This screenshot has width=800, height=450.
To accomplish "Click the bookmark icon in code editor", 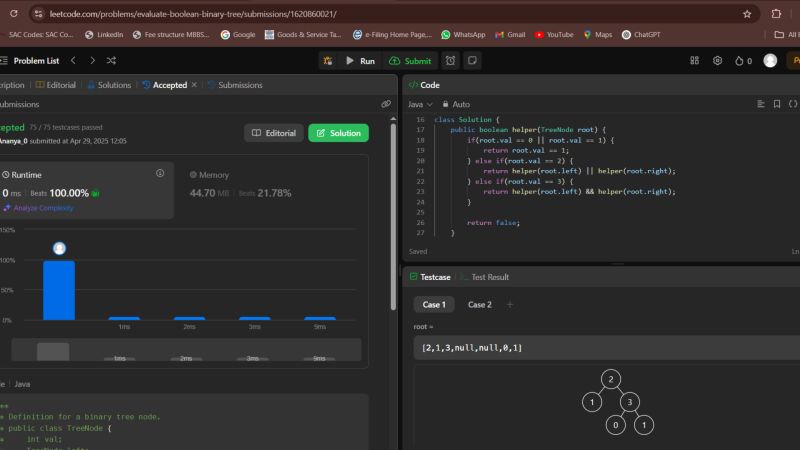I will (777, 104).
